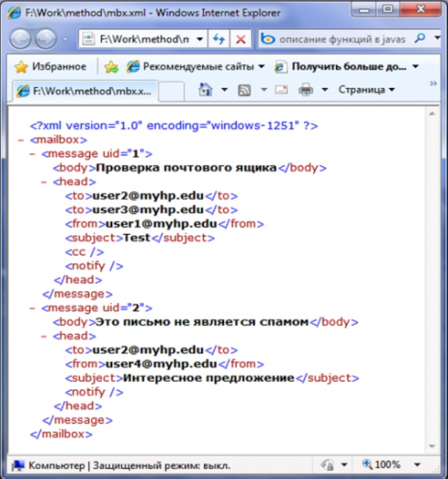Click the Back navigation button
The width and height of the screenshot is (448, 479).
click(20, 39)
